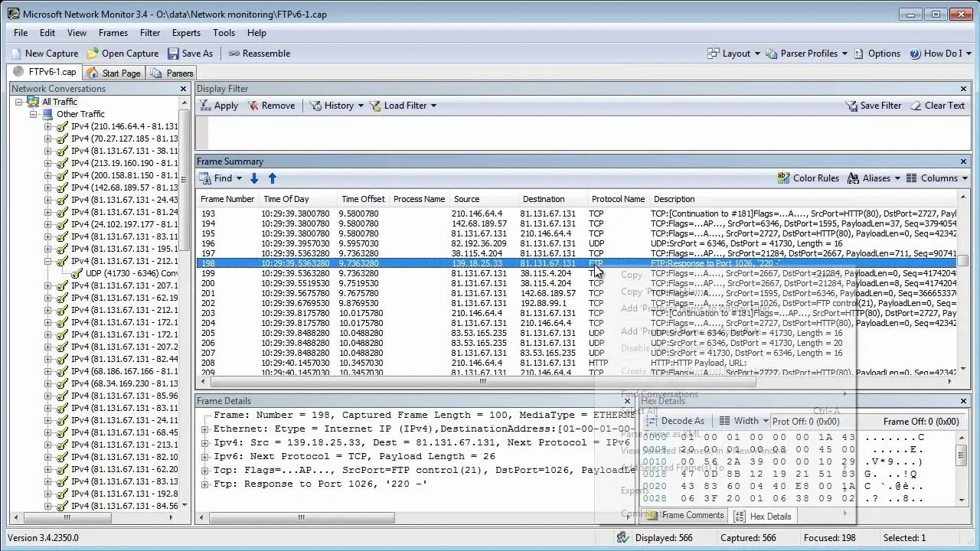This screenshot has height=551, width=980.
Task: Close the Display Filter pane
Action: (x=964, y=89)
